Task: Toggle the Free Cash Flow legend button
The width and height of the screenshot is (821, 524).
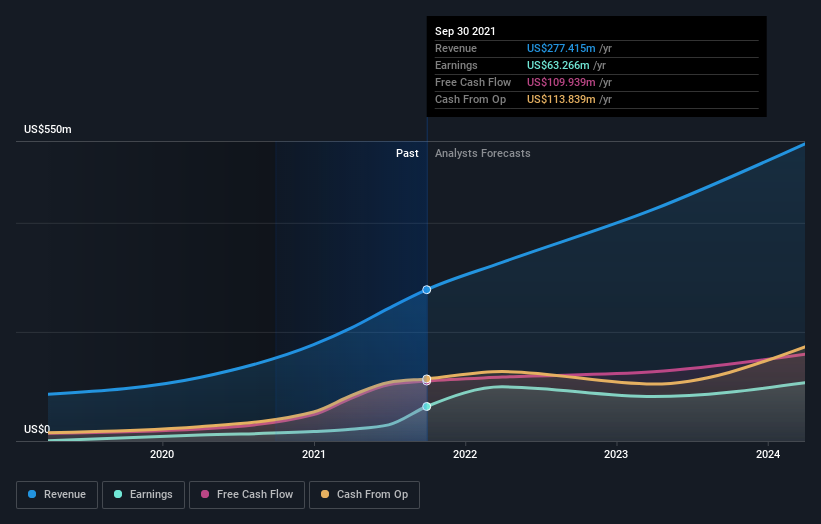Action: pos(247,495)
